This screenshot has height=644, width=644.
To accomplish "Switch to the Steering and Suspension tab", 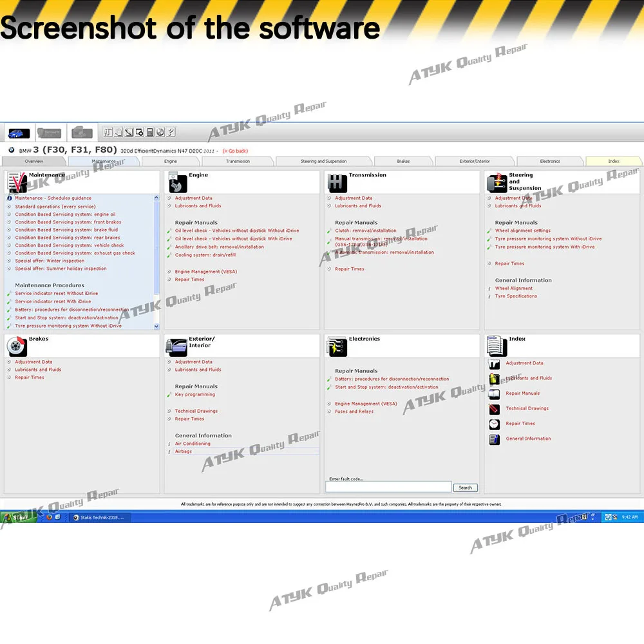I will [323, 162].
